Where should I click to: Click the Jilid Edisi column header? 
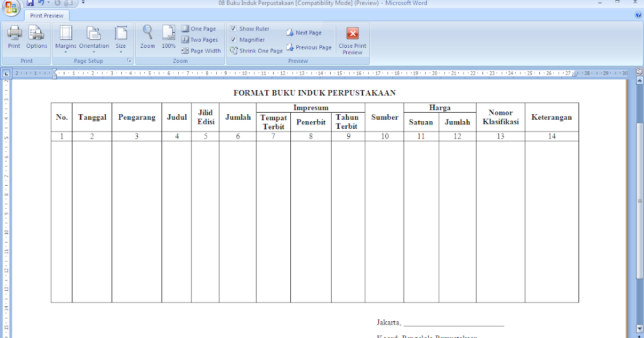[206, 117]
